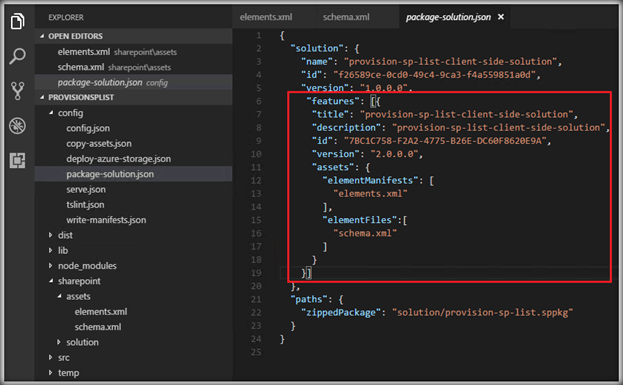Switch to the elements.xml tab
The width and height of the screenshot is (623, 385).
tap(266, 17)
